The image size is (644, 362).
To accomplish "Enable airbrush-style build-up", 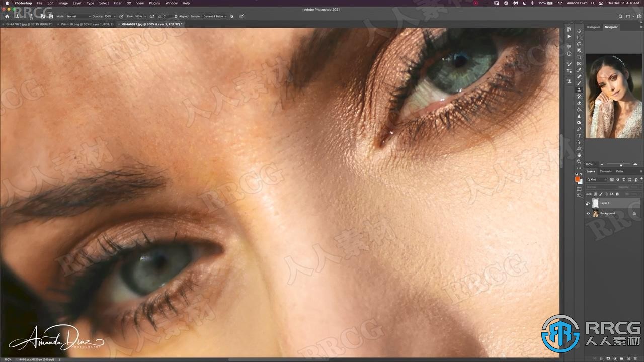I will coord(152,16).
